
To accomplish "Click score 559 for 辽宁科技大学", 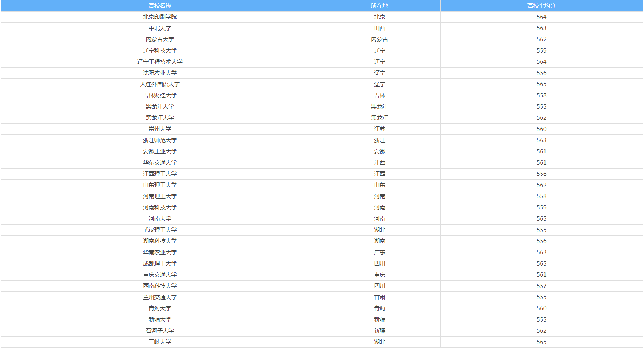I will tap(541, 51).
